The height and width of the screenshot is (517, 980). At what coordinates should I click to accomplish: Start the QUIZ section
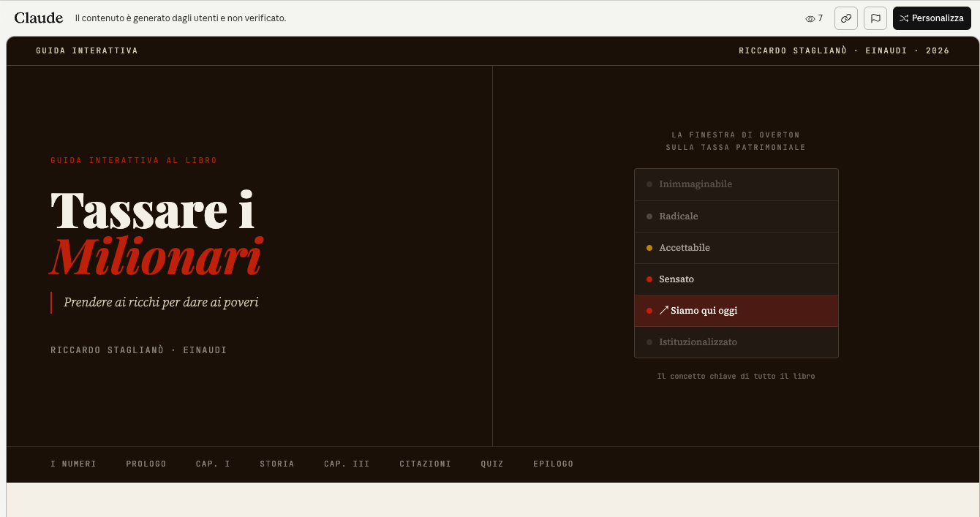tap(492, 464)
